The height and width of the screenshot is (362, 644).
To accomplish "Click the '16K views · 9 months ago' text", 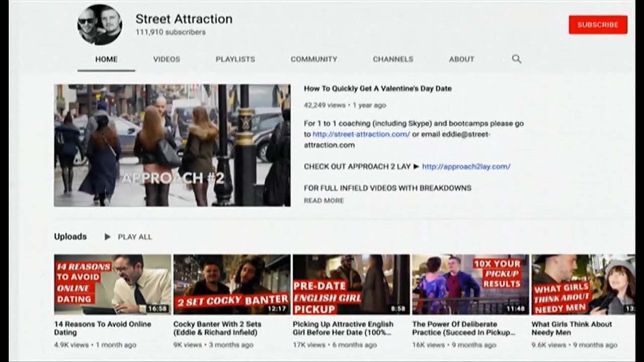I will [454, 345].
